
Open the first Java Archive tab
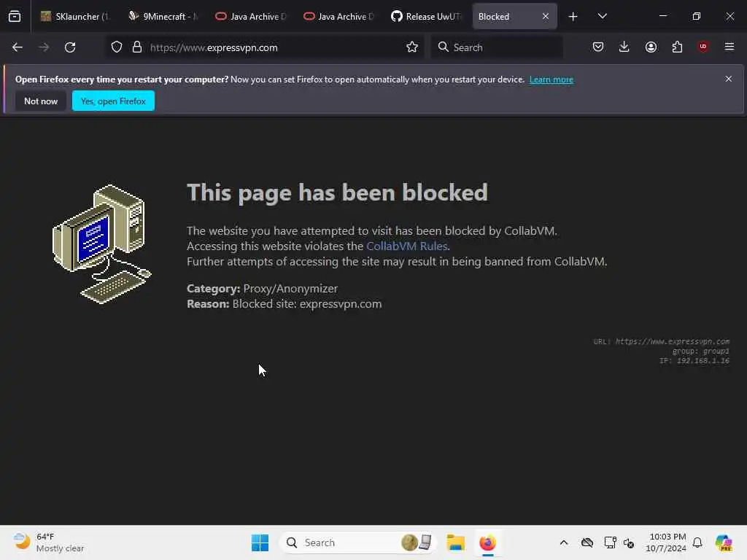[251, 16]
